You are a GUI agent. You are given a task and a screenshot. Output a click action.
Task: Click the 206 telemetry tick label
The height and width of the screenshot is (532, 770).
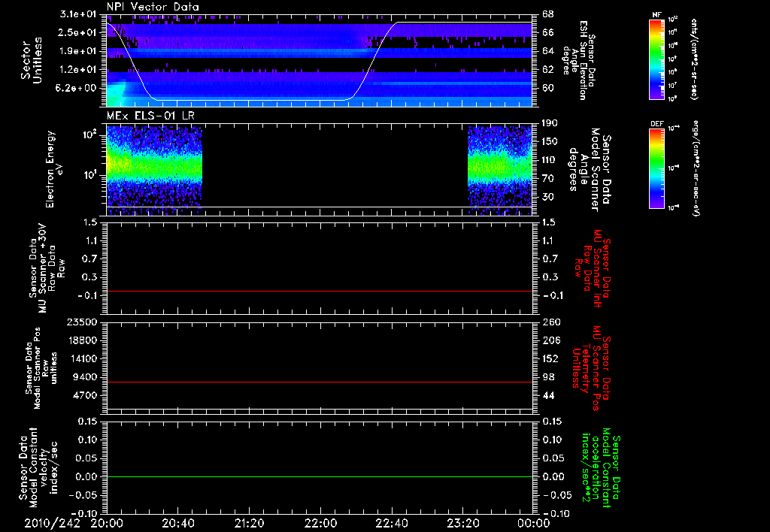(x=550, y=340)
